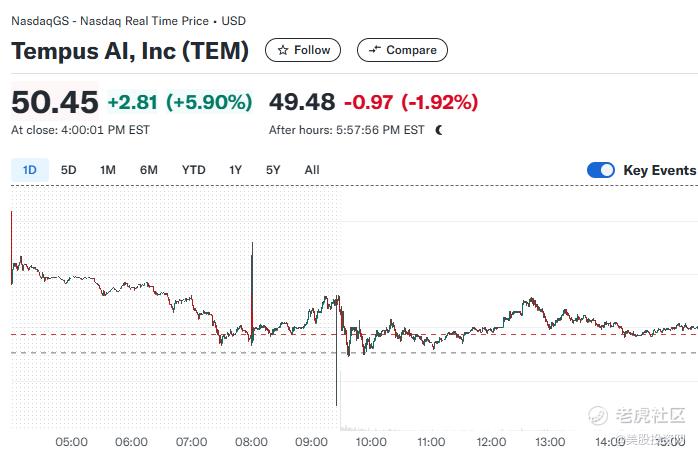The height and width of the screenshot is (455, 698).
Task: Toggle the Key Events switch
Action: 601,170
